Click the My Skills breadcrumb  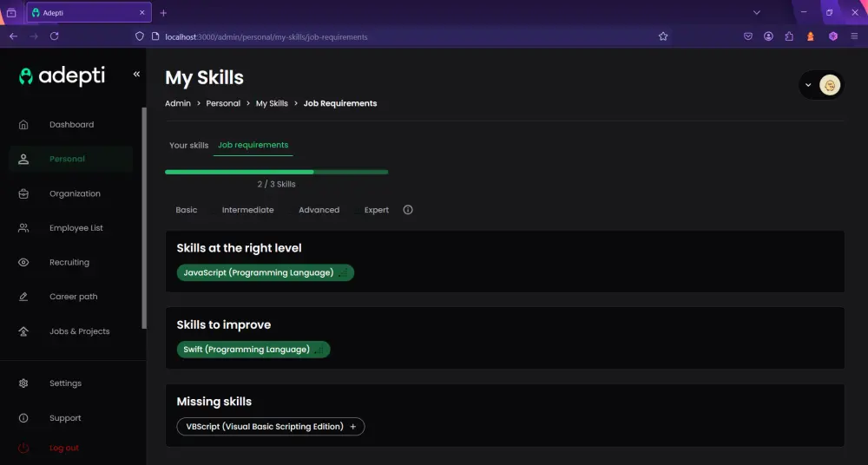pos(272,103)
